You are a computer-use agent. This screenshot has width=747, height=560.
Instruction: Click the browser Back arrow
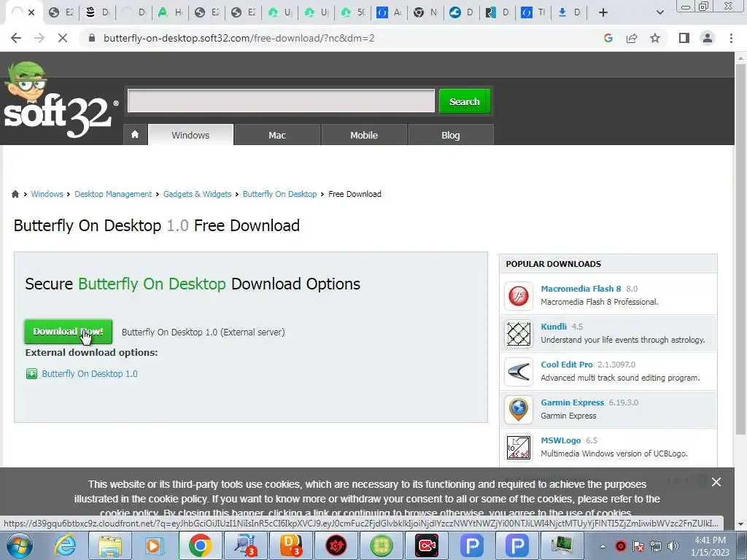click(x=16, y=38)
